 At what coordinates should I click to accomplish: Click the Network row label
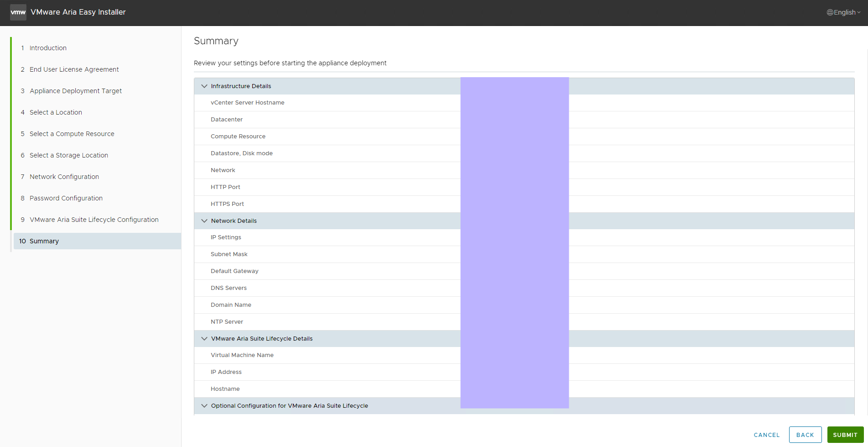tap(223, 170)
